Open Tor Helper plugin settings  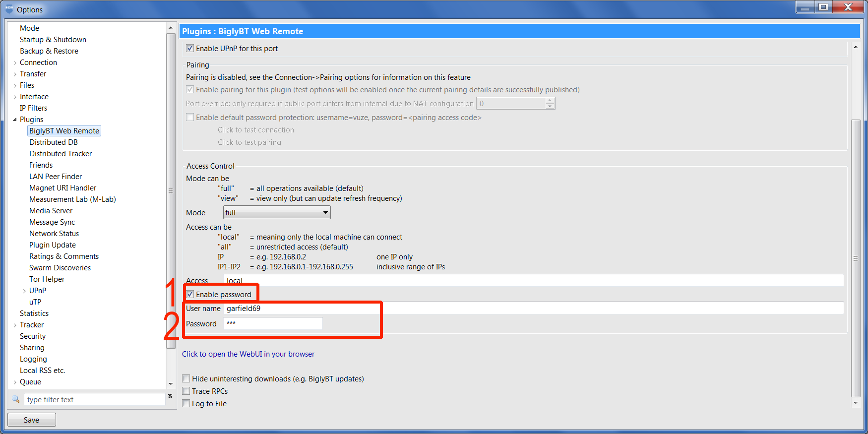click(47, 279)
